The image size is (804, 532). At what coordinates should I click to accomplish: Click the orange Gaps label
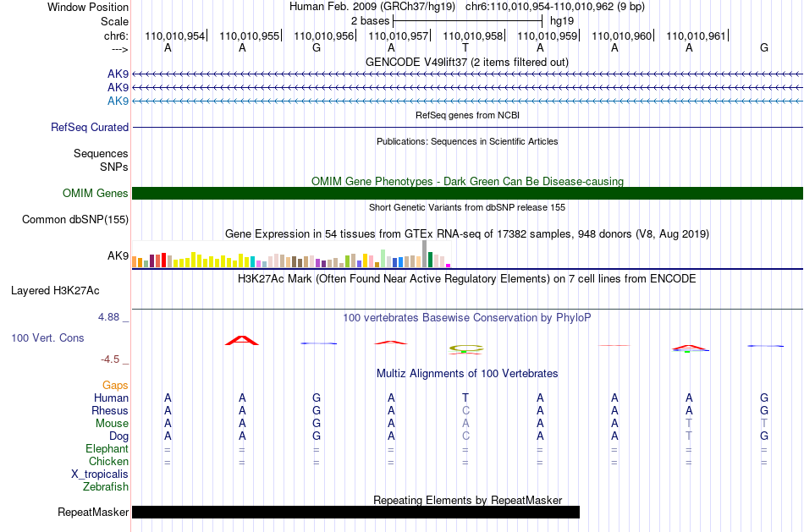115,386
